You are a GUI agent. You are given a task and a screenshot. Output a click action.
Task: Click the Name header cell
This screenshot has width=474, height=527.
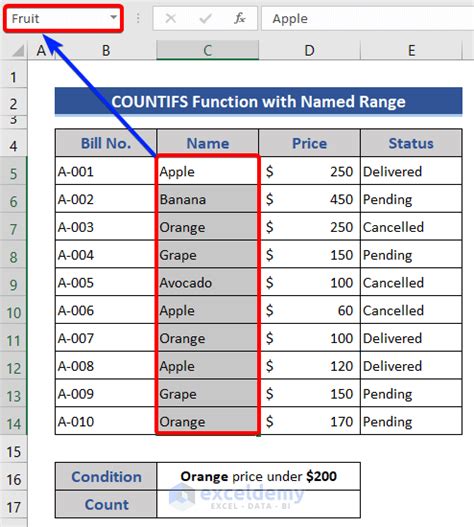tap(207, 143)
